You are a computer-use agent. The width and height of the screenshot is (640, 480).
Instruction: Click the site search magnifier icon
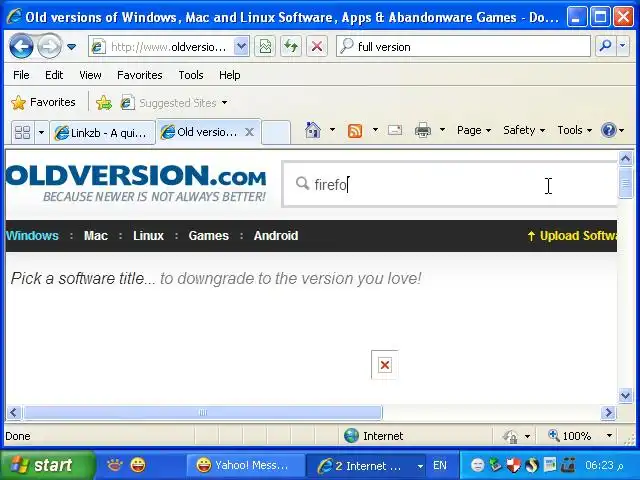pyautogui.click(x=302, y=184)
